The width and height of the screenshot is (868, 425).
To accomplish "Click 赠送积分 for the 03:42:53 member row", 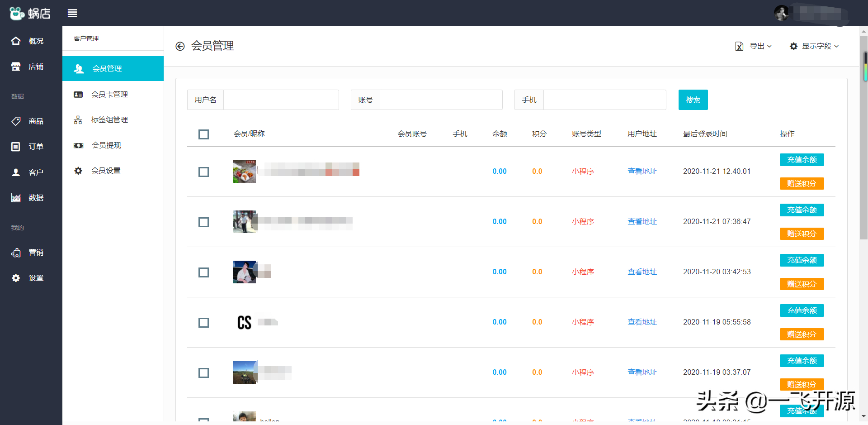I will (802, 284).
